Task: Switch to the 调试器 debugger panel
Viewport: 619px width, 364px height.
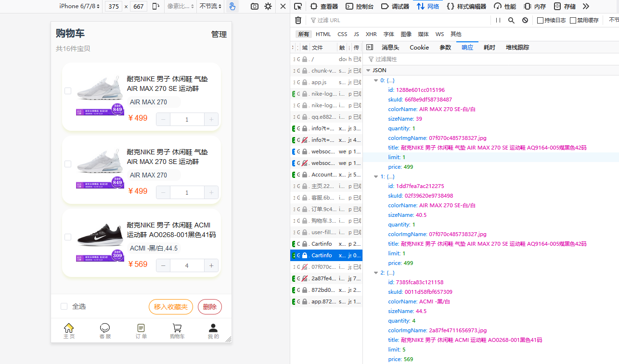Action: (395, 6)
